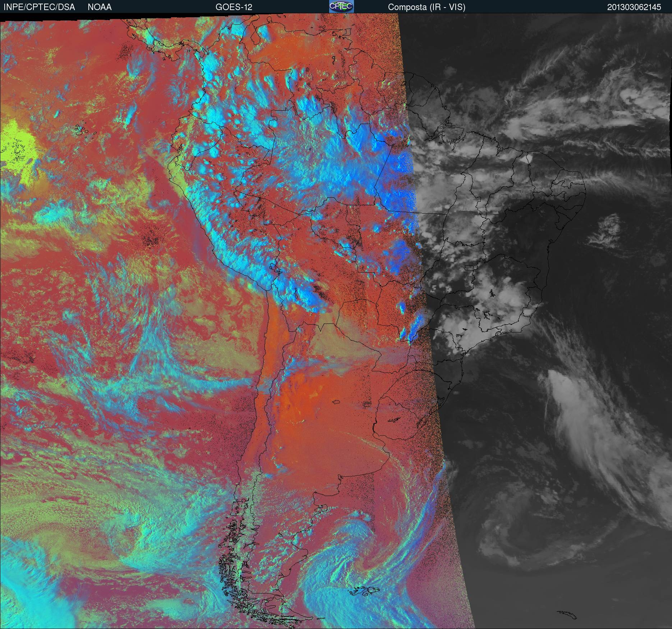Select the timestamp '201303062145'
This screenshot has width=672, height=629.
[634, 7]
